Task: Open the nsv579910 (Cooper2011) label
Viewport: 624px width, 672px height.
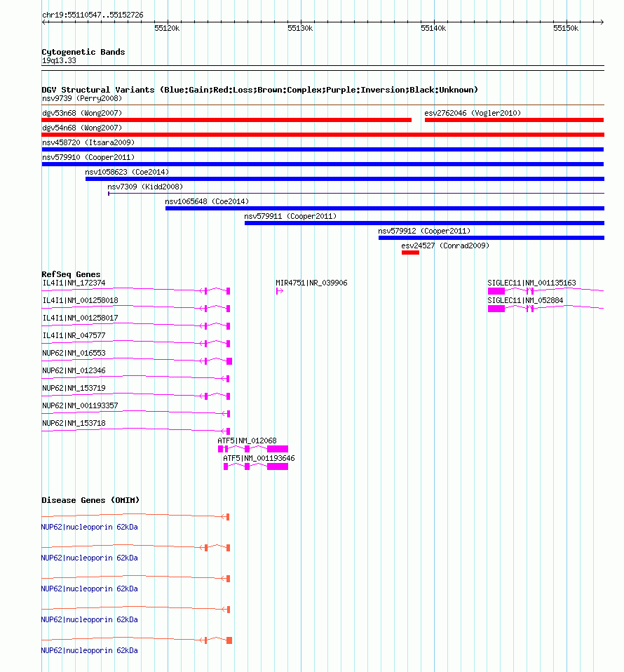Action: (88, 157)
